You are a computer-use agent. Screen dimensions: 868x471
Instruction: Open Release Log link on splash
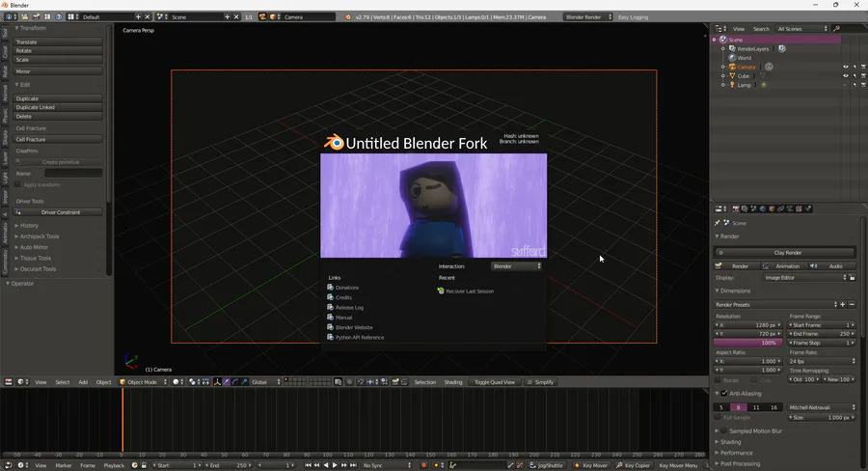tap(349, 308)
